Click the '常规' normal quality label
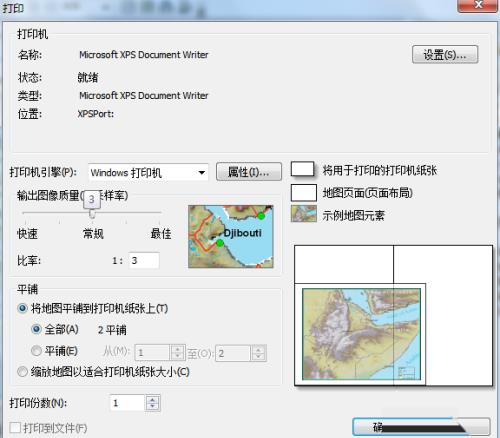Screen dimensions: 500x438 click(93, 234)
